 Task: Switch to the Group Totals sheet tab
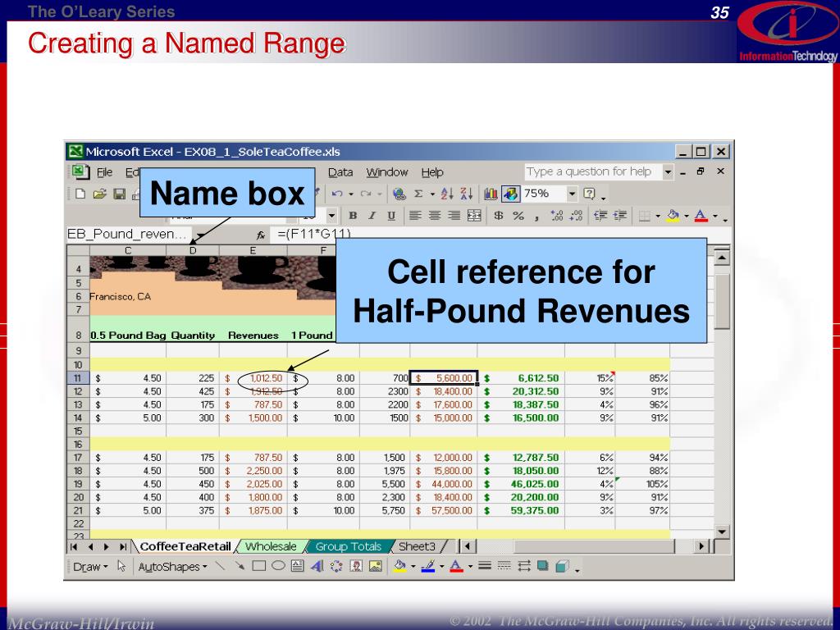[349, 546]
